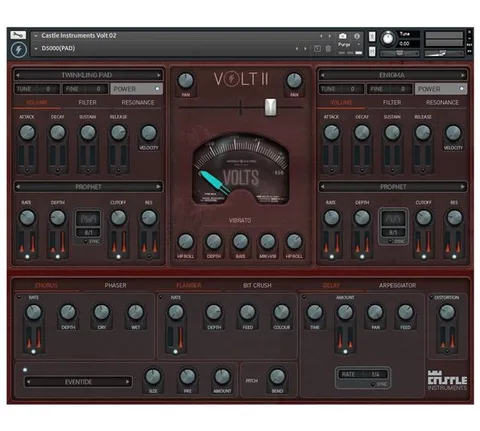The height and width of the screenshot is (431, 480).
Task: Open the ENIGMA sound selector
Action: [x=392, y=75]
